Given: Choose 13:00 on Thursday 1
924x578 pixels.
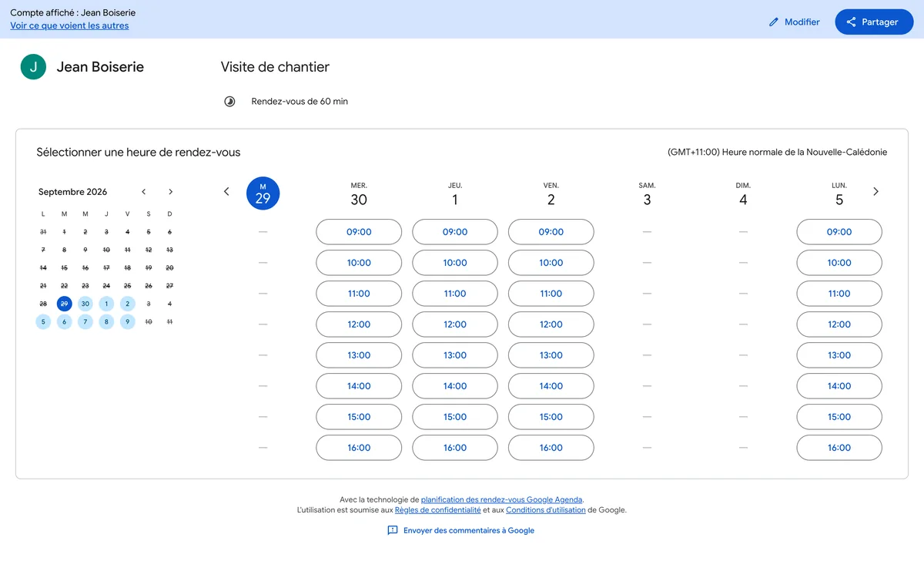Looking at the screenshot, I should pyautogui.click(x=455, y=355).
